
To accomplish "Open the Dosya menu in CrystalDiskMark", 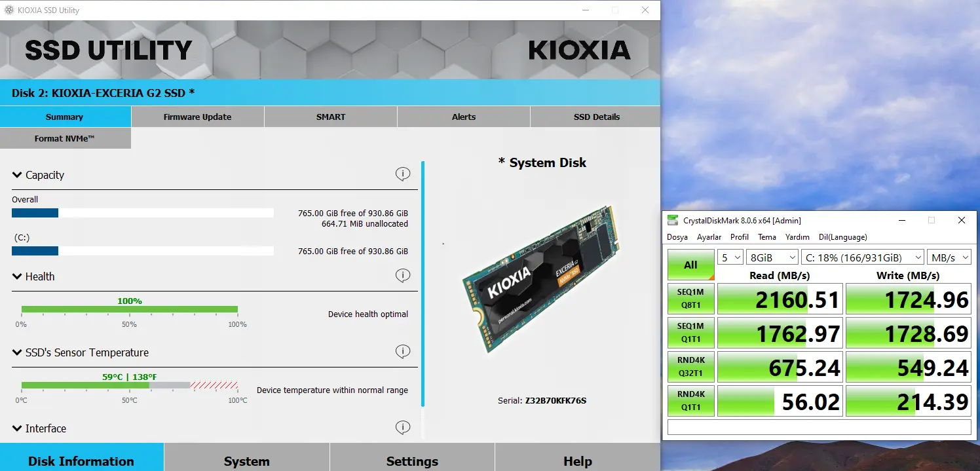I will 677,237.
